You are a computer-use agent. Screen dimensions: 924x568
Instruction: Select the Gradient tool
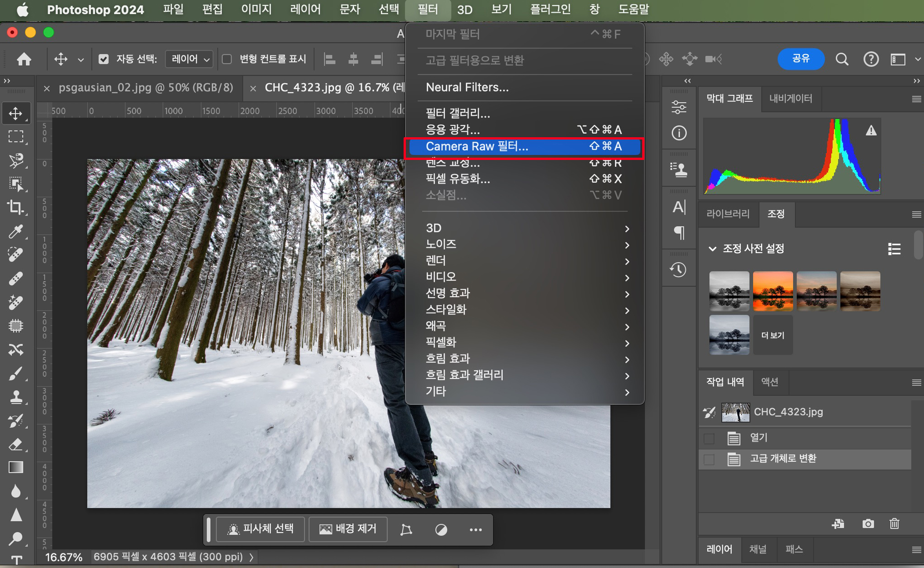click(x=15, y=467)
